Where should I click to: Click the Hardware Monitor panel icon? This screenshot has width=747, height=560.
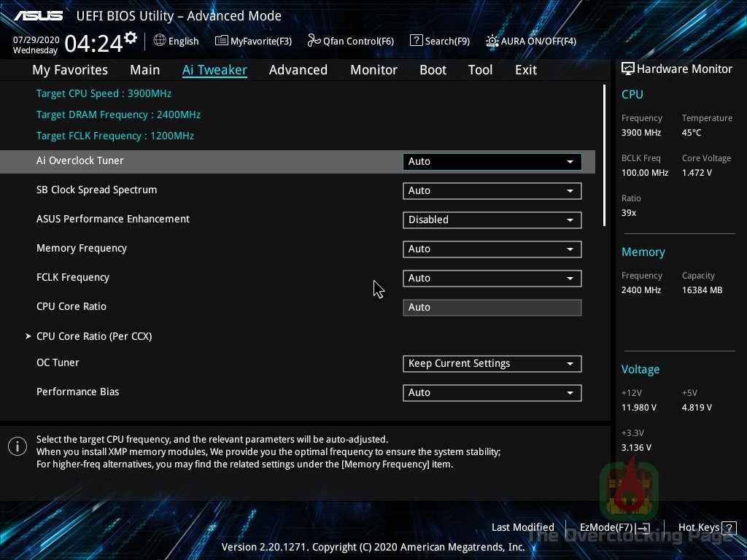628,68
